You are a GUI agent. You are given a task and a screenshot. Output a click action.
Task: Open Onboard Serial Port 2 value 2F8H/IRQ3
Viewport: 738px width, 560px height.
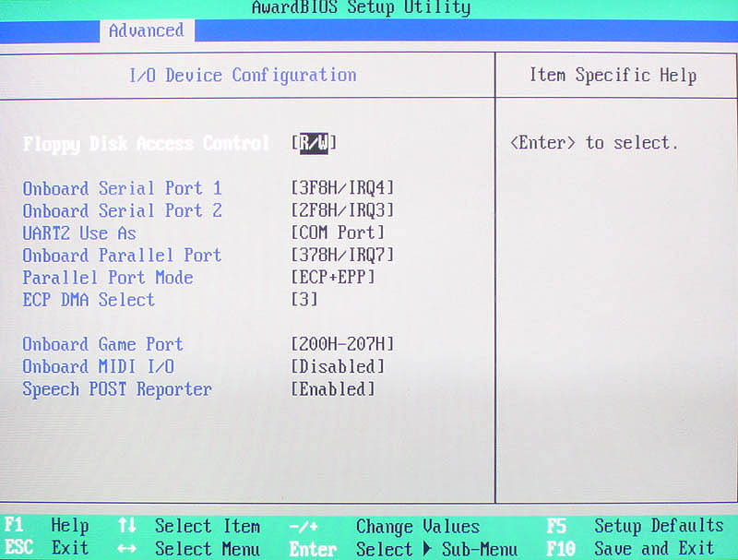[342, 210]
